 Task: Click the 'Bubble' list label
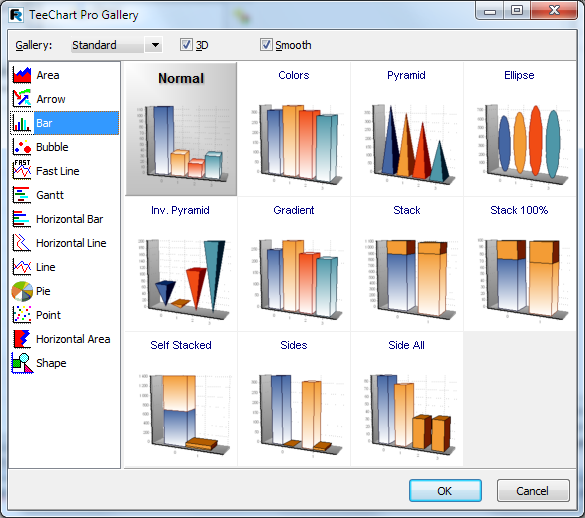click(52, 147)
